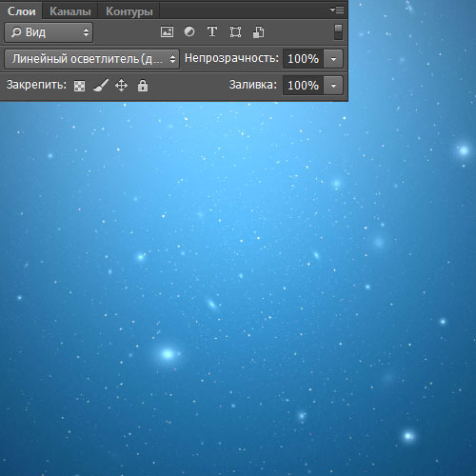Open the Заливка slider arrow
This screenshot has width=476, height=476.
click(333, 86)
